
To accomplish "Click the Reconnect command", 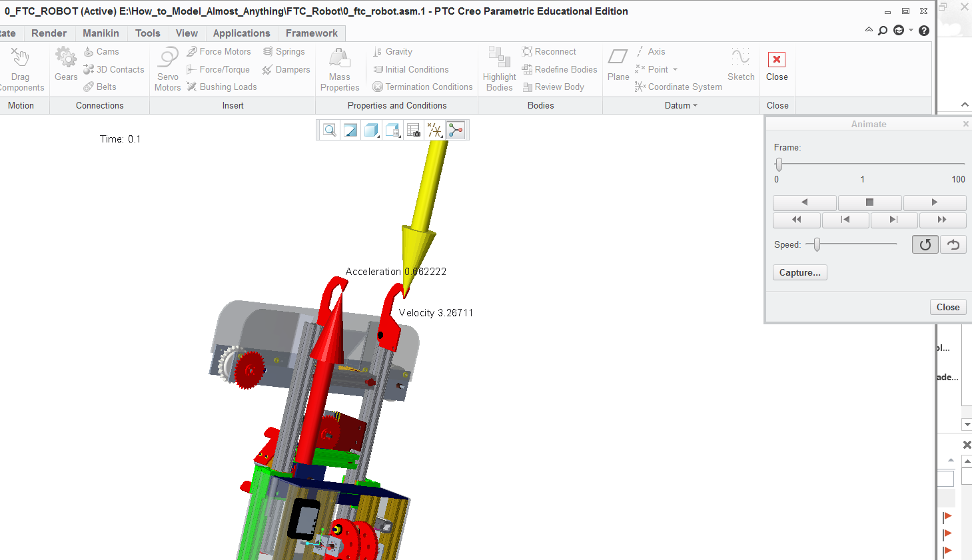I will tap(549, 51).
